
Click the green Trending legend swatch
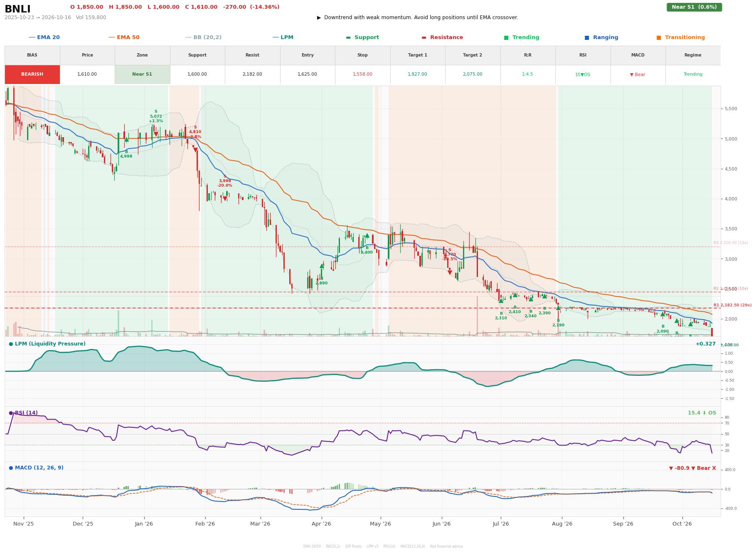[506, 37]
